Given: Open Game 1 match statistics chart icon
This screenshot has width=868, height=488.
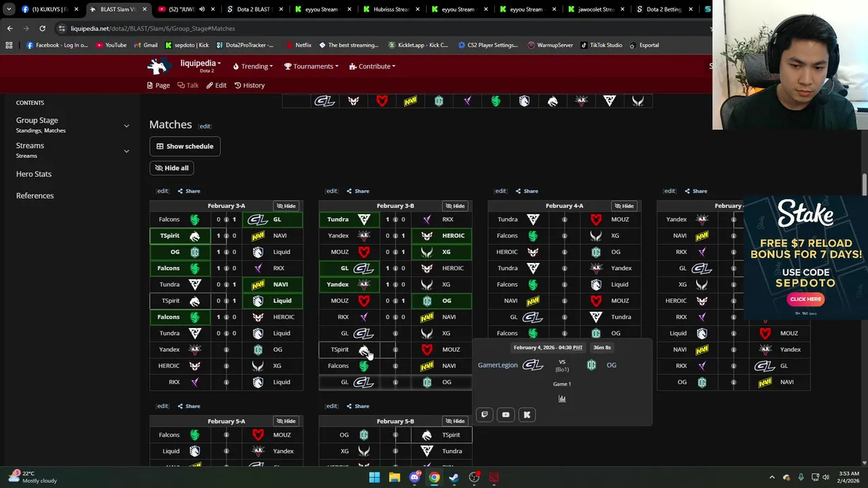Looking at the screenshot, I should tap(561, 399).
